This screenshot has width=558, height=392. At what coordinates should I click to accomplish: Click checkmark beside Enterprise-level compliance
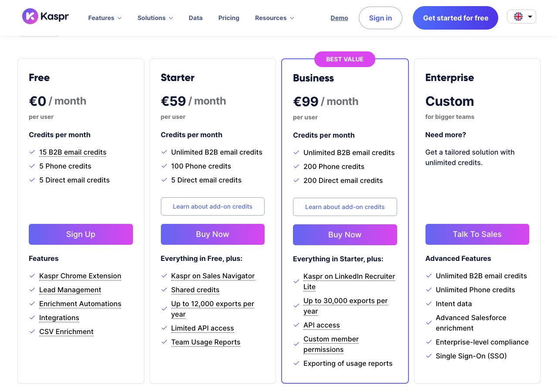tap(429, 342)
